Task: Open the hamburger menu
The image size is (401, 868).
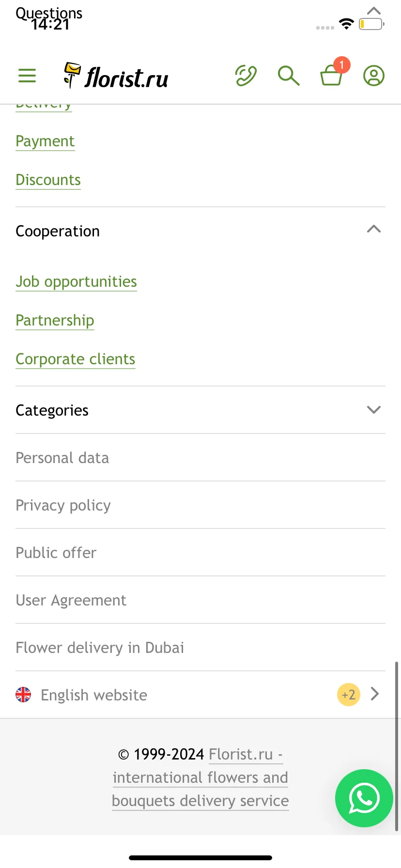Action: [x=27, y=76]
